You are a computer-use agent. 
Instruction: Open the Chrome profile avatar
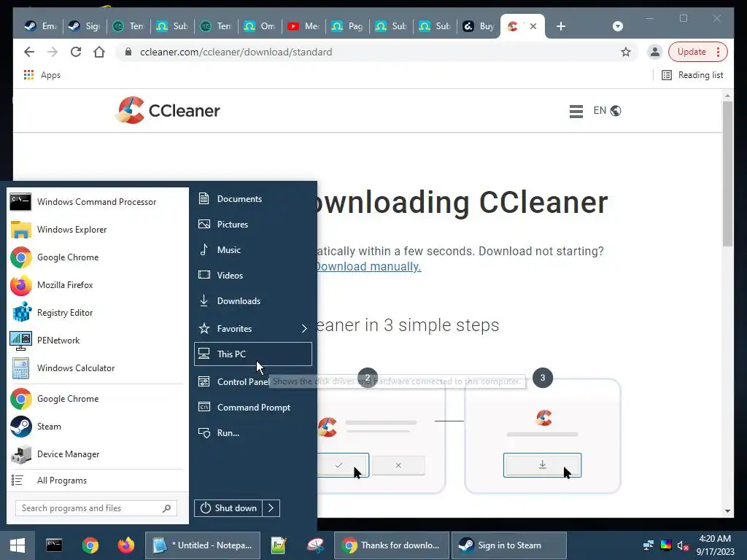pos(655,52)
